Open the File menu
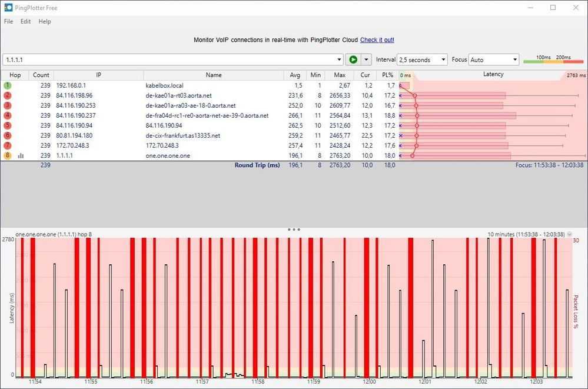The image size is (588, 389). tap(8, 22)
